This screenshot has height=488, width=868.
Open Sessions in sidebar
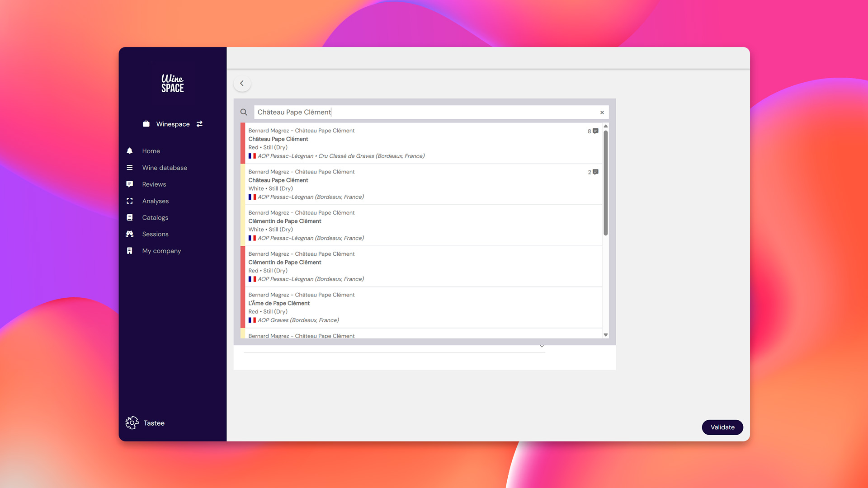[x=155, y=234]
